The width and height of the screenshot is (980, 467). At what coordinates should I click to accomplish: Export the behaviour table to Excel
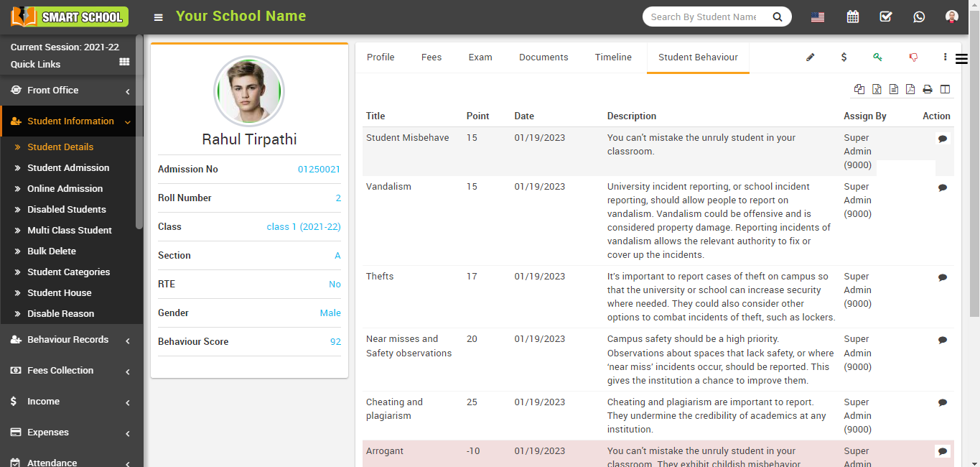click(x=877, y=89)
